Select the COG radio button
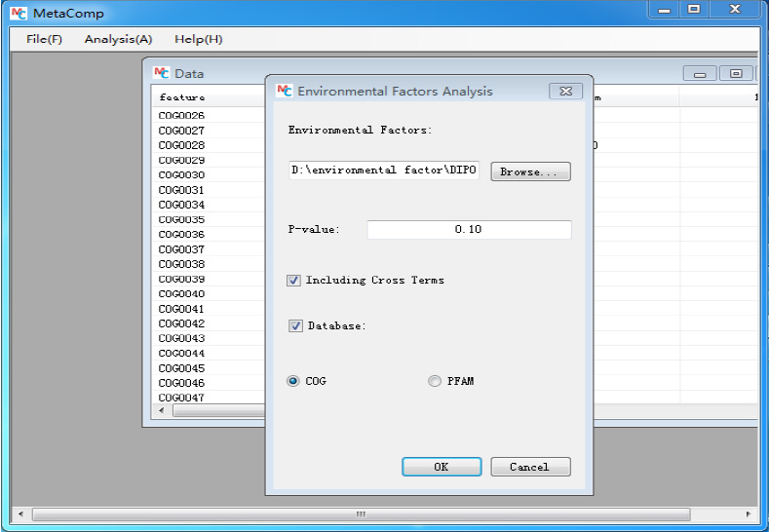The width and height of the screenshot is (769, 532). click(293, 381)
